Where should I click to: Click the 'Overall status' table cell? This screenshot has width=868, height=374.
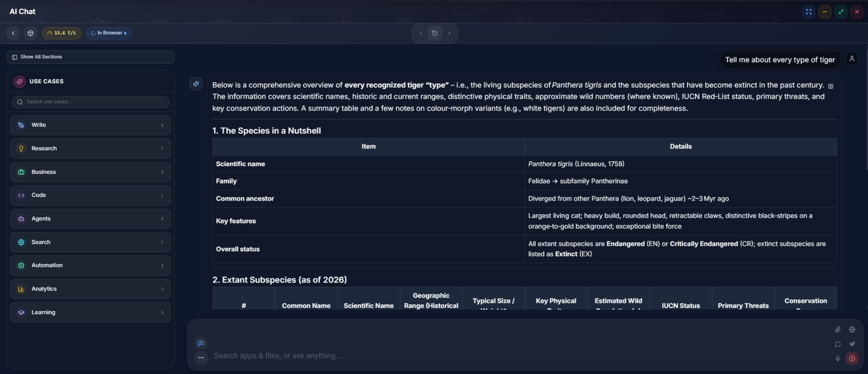(369, 249)
